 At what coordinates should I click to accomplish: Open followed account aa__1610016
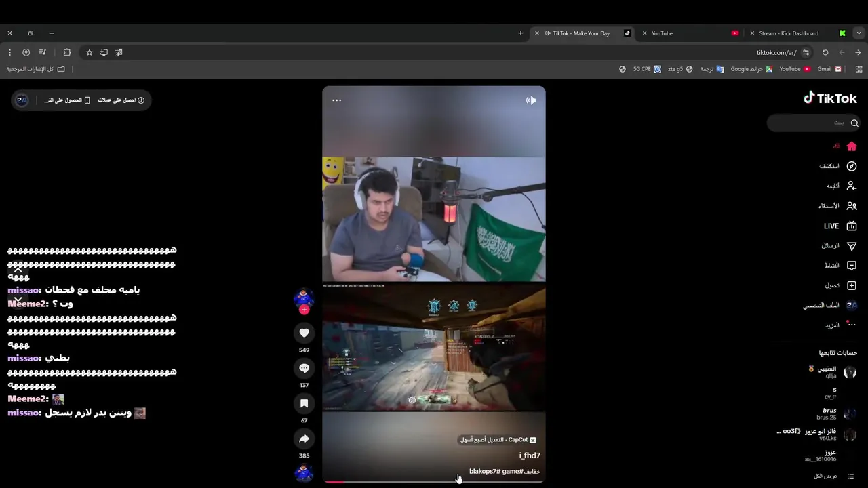831,455
